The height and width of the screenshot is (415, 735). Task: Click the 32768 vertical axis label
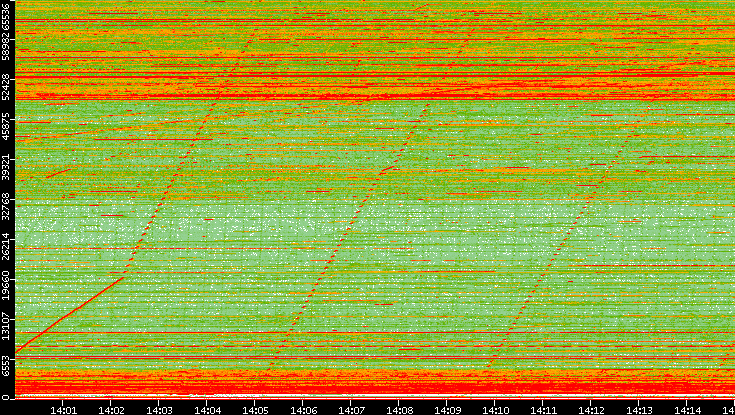5,206
